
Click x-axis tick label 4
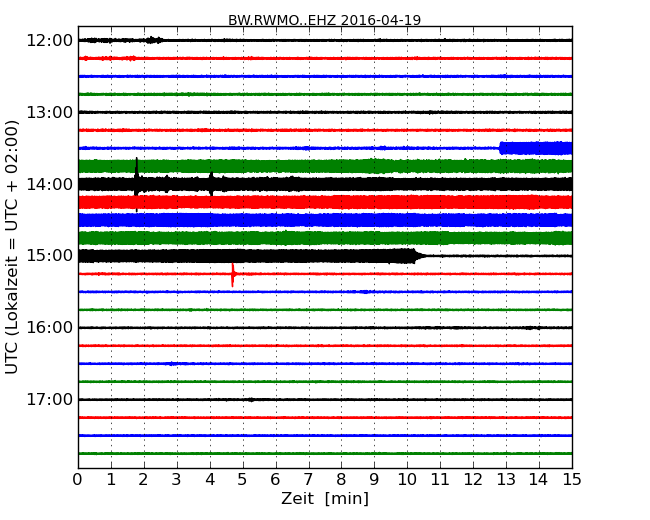(x=210, y=480)
